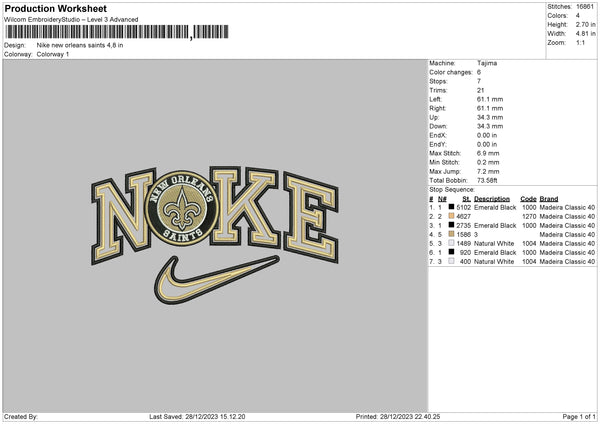Click stitch count '1586' in row 4
Screen dimensions: 600x424
click(463, 234)
